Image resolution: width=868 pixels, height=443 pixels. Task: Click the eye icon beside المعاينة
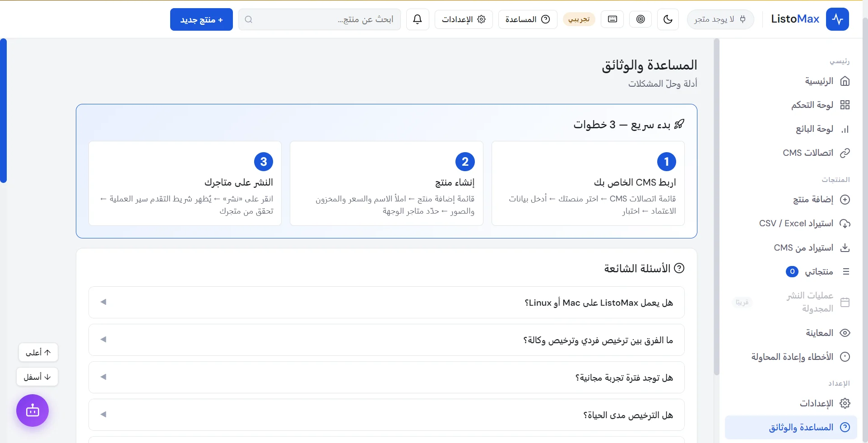point(845,333)
